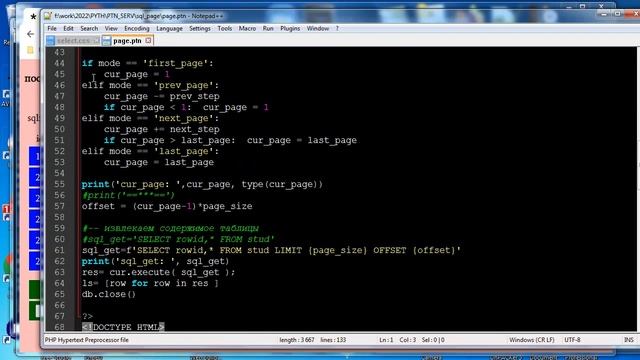Open the Encoding menu

click(137, 29)
